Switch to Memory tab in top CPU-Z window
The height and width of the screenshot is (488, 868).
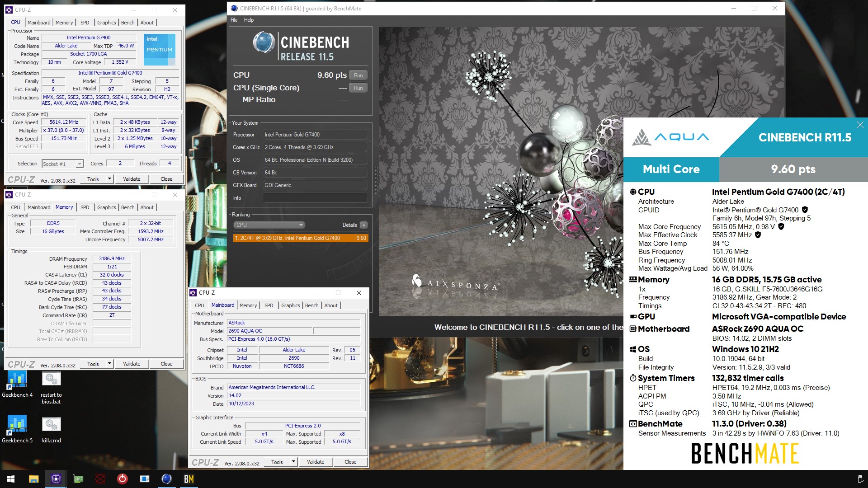(x=64, y=23)
